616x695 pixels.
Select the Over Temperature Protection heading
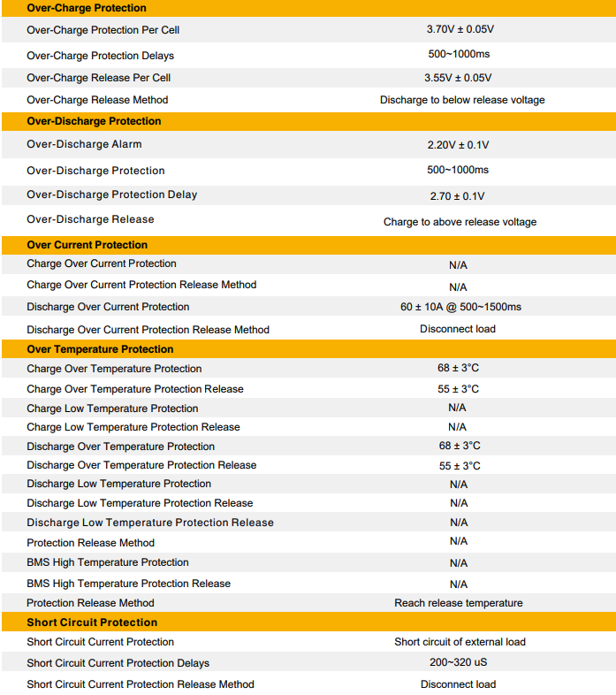[x=100, y=349]
